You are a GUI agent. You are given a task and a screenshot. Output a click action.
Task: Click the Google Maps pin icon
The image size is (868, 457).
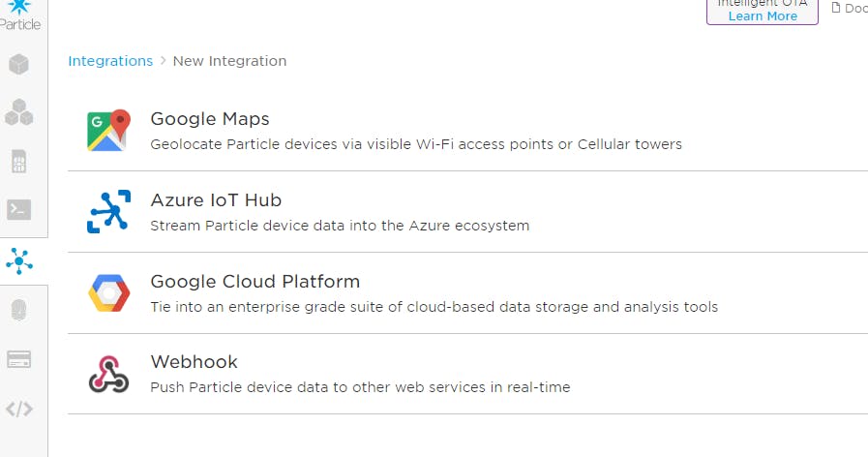pyautogui.click(x=108, y=131)
